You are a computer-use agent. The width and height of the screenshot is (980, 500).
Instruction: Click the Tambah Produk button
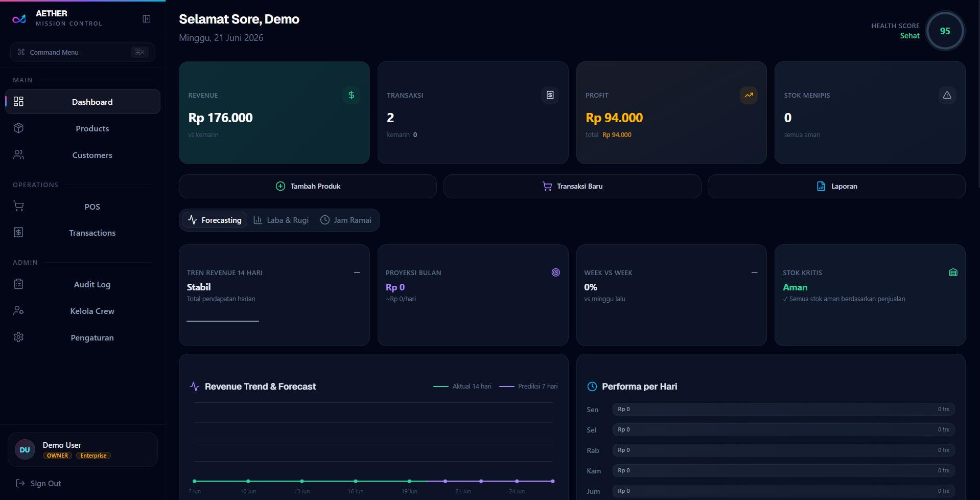[x=308, y=186]
